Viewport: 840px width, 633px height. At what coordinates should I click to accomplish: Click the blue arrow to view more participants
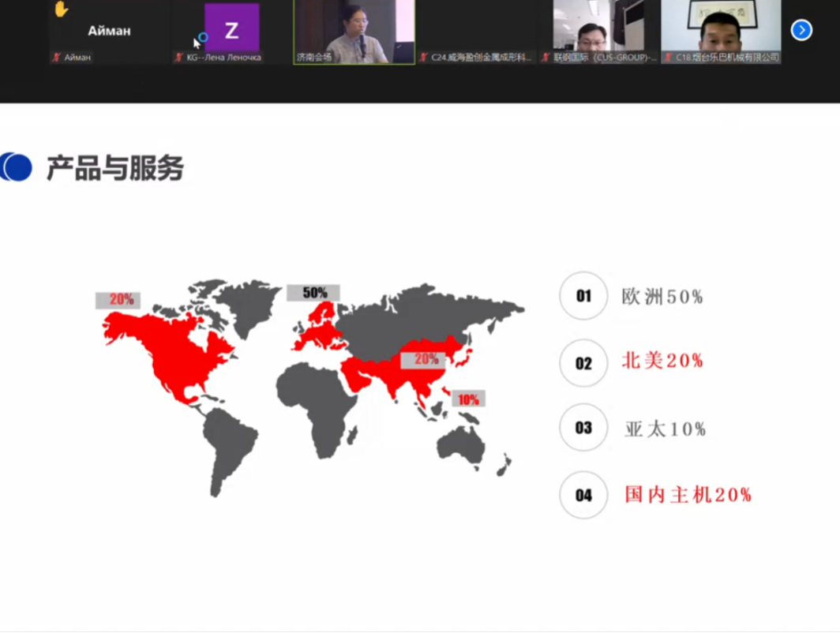pos(802,29)
